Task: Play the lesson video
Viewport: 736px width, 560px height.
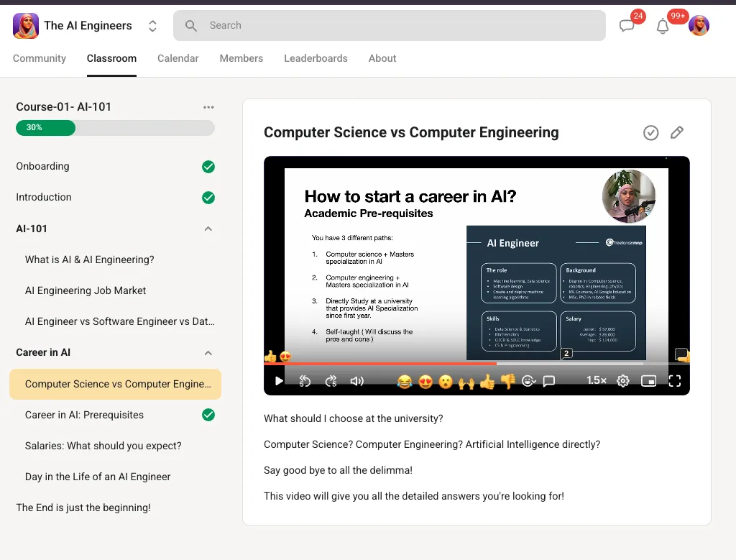Action: [x=279, y=381]
